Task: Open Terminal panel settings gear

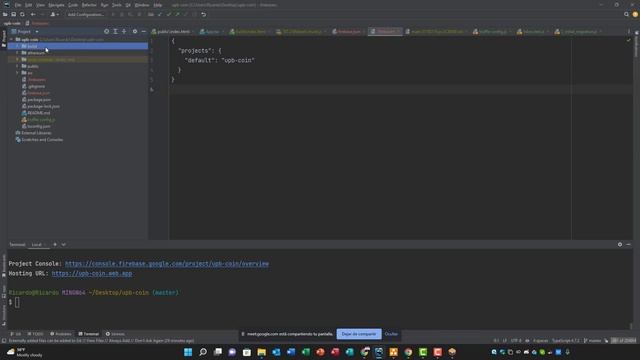Action: pyautogui.click(x=620, y=244)
